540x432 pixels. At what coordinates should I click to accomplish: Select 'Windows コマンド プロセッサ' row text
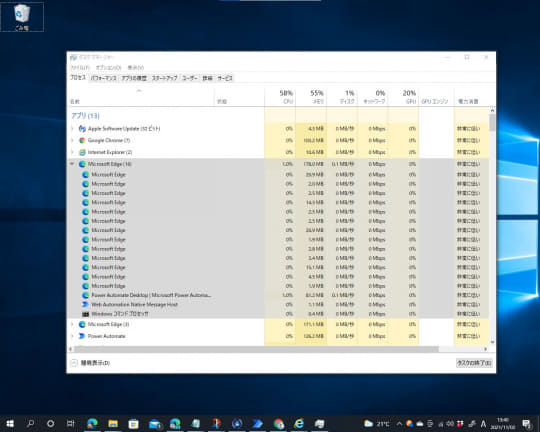pos(120,314)
